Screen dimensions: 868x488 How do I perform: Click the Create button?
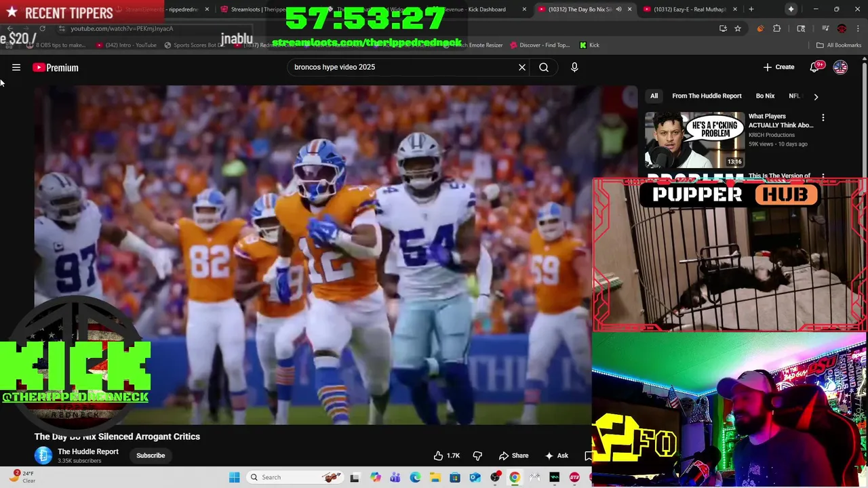point(778,67)
